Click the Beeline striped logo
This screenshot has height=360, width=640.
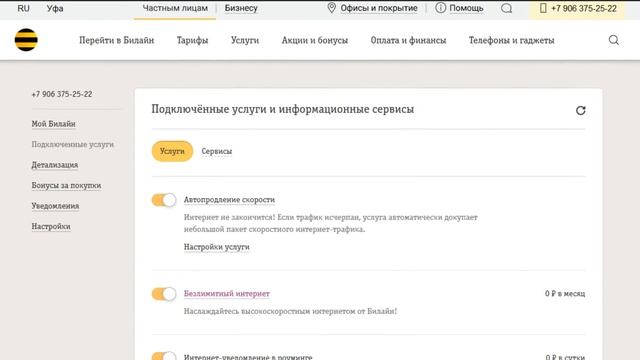[26, 40]
